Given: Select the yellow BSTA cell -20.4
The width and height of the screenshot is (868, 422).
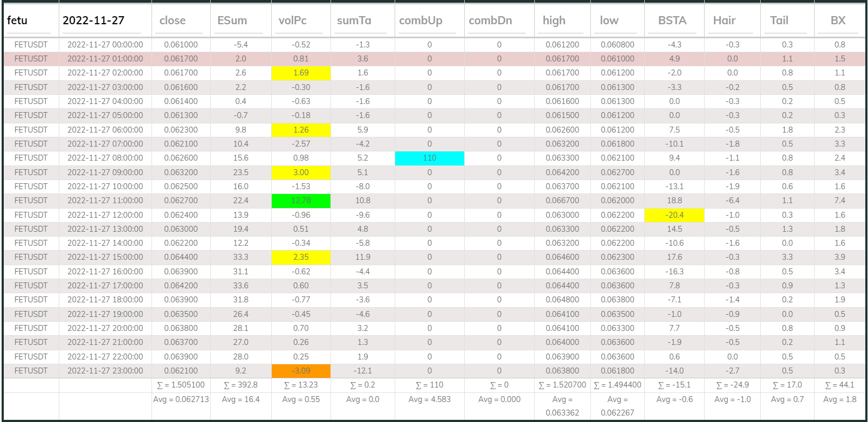Looking at the screenshot, I should pos(674,215).
